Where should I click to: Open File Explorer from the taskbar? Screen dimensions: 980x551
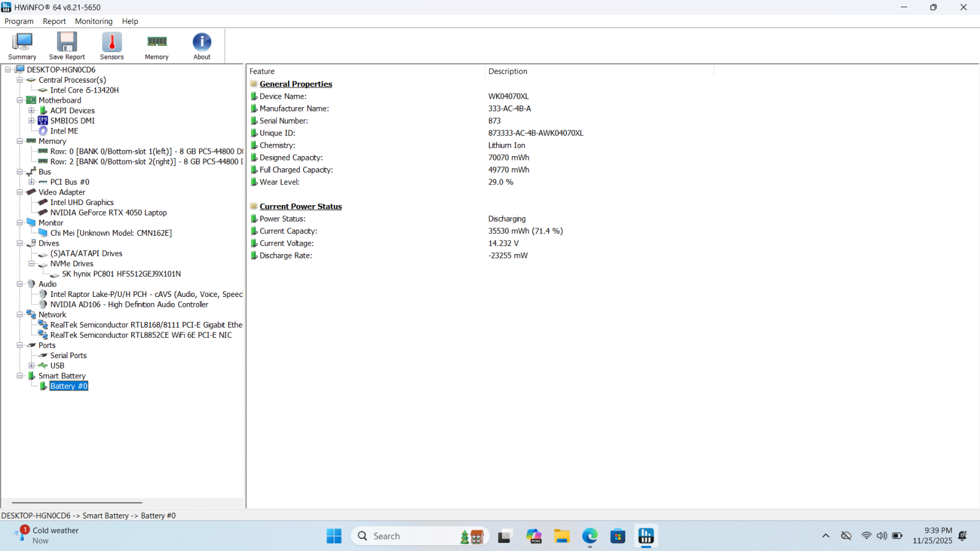[x=562, y=536]
